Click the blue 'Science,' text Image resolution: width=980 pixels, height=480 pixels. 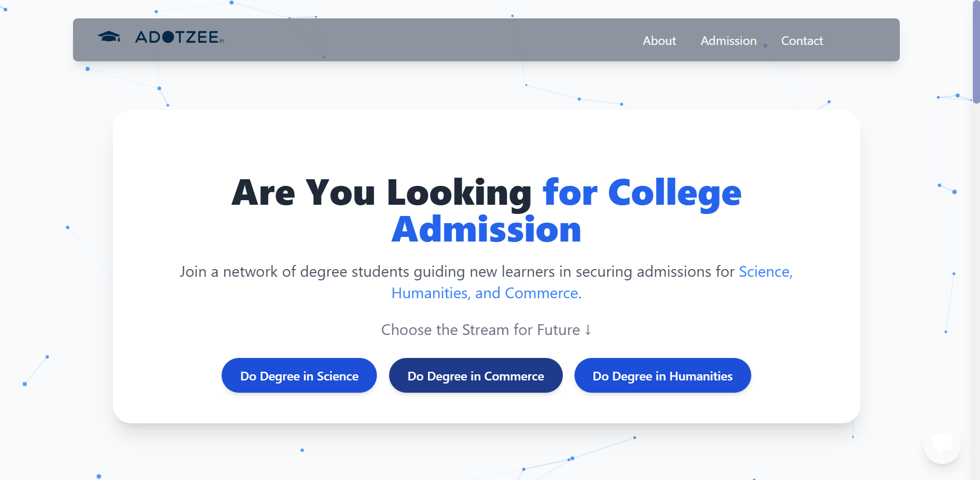[x=765, y=272]
